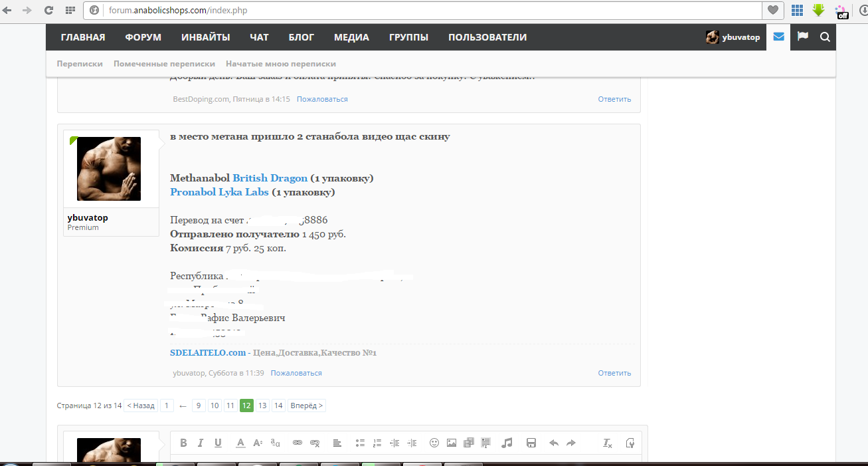The height and width of the screenshot is (466, 868).
Task: Insert media using the music note icon
Action: [x=507, y=443]
